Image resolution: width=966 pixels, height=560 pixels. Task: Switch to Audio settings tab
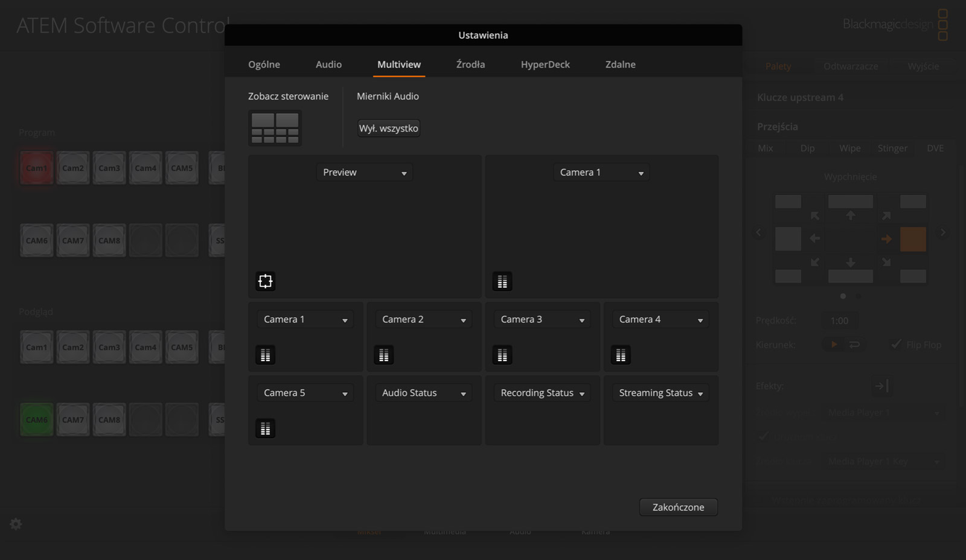(x=328, y=65)
